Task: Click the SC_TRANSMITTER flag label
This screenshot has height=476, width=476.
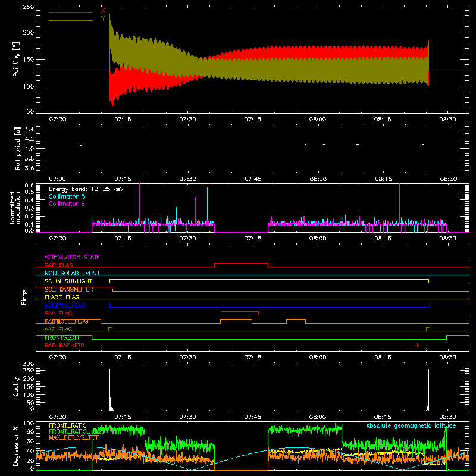Action: pyautogui.click(x=68, y=289)
